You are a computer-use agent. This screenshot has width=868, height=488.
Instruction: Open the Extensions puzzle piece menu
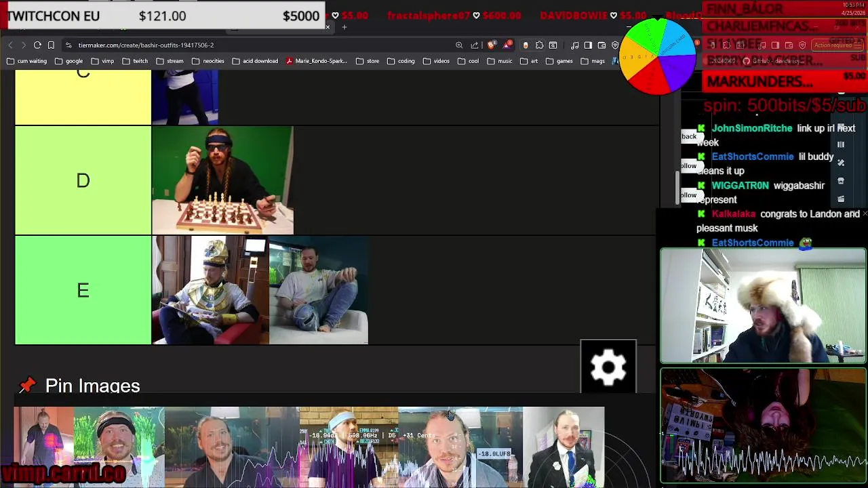539,45
